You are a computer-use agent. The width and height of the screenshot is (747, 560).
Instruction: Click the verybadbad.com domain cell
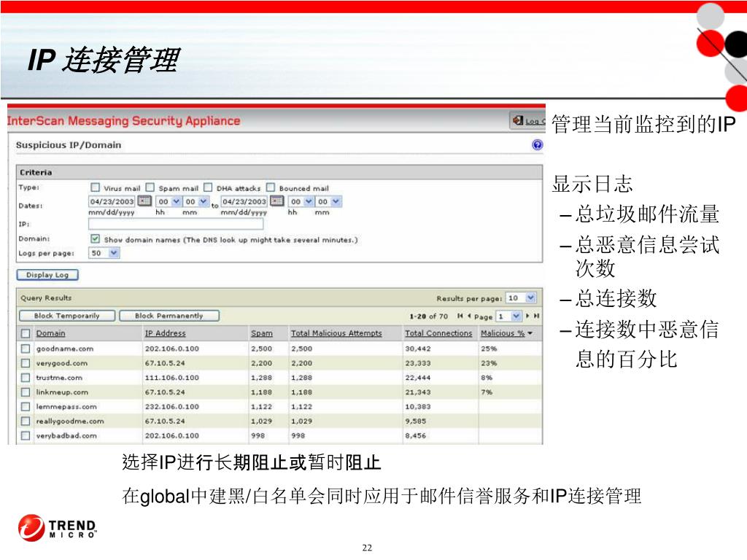tap(66, 436)
